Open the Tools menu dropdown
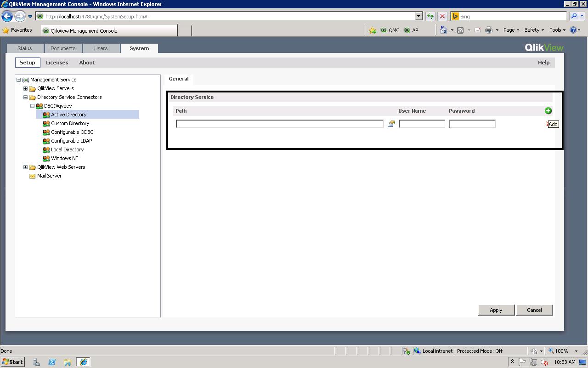This screenshot has width=588, height=368. coord(557,30)
